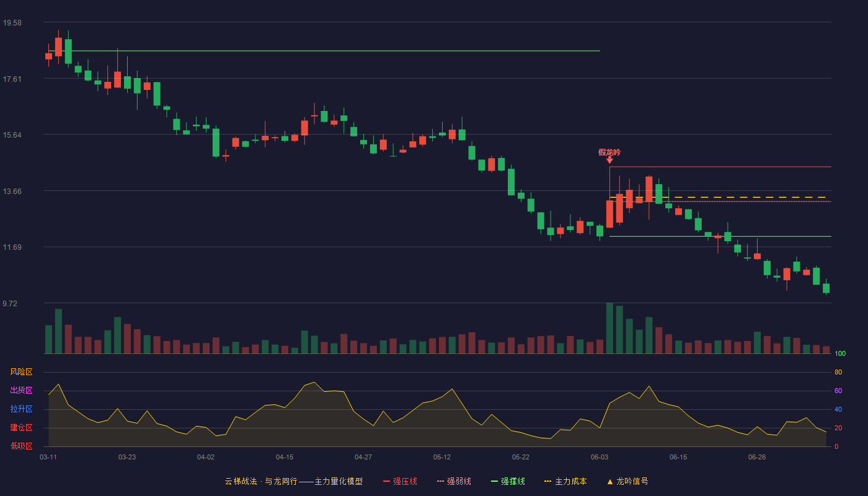Image resolution: width=868 pixels, height=496 pixels.
Task: Toggle the 强撑线 legend entry
Action: click(508, 481)
